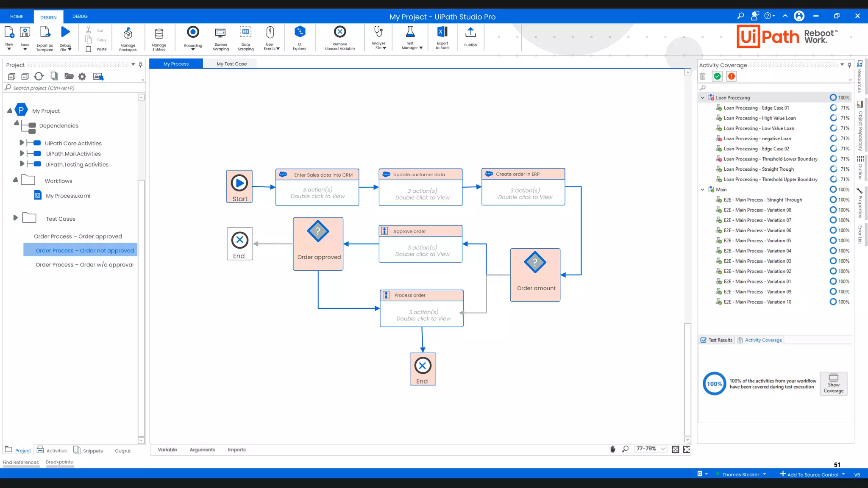
Task: Toggle the failed tests red filter
Action: [x=731, y=76]
